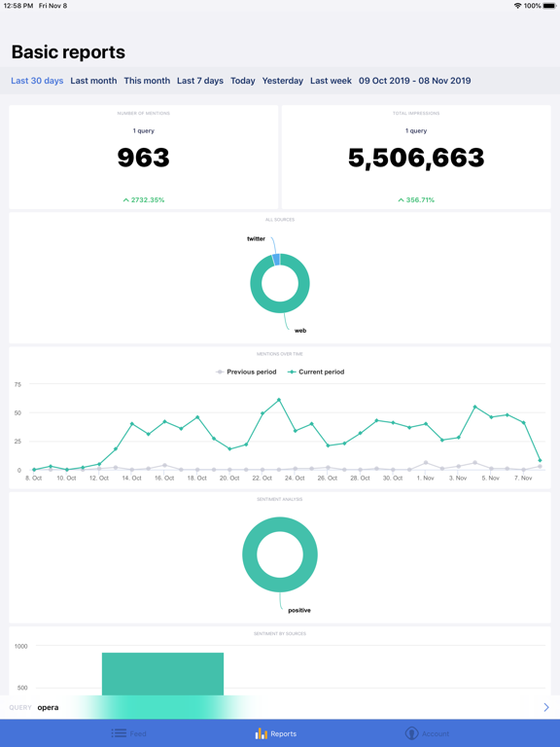Select the Last 30 days range
This screenshot has height=747, width=560.
point(37,81)
